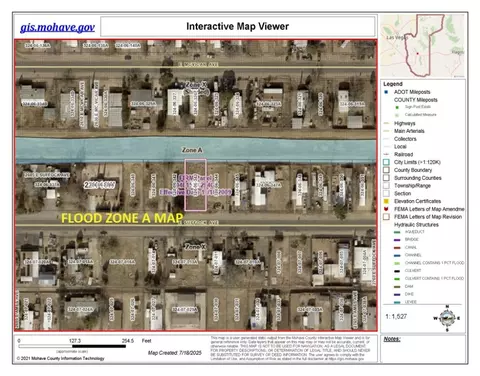Click the Elevation Certificates yellow square symbol

pyautogui.click(x=386, y=201)
